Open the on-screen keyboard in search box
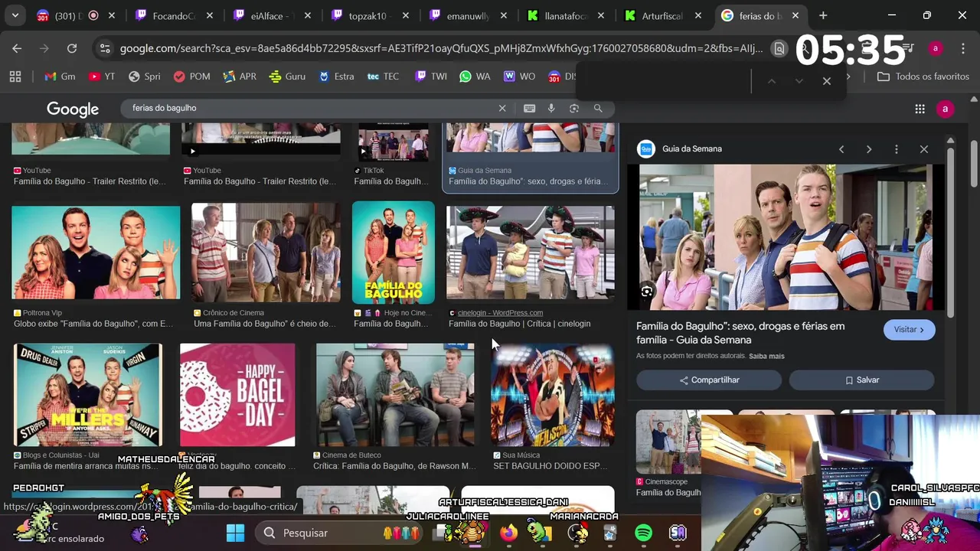980x551 pixels. pos(529,109)
